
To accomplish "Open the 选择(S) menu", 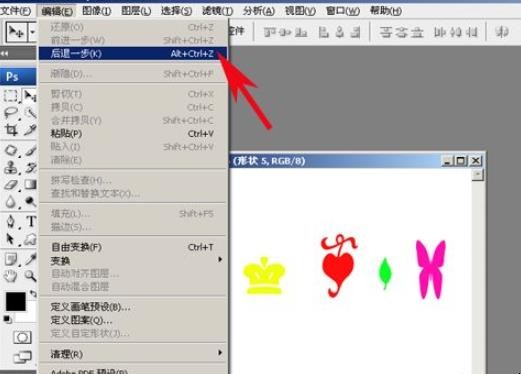I will (x=176, y=11).
